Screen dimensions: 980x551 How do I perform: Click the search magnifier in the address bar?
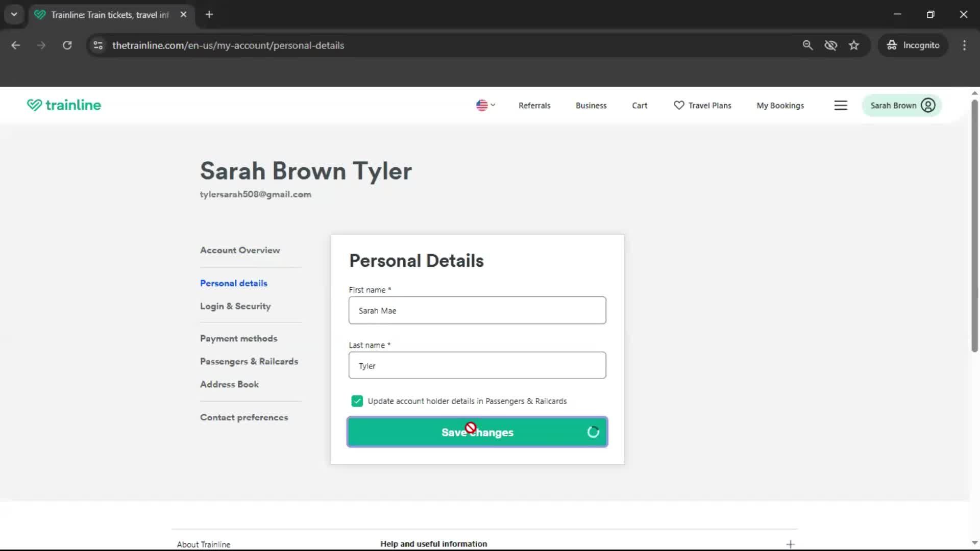808,45
